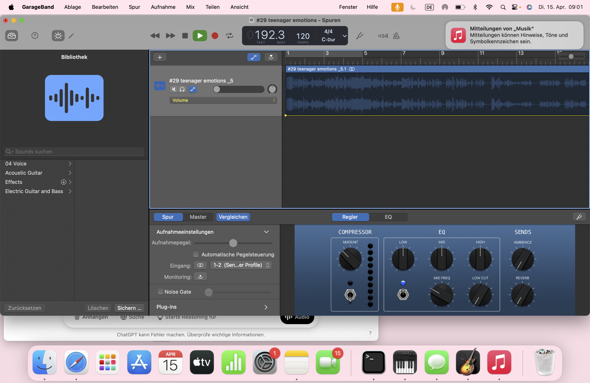Image resolution: width=590 pixels, height=383 pixels.
Task: Enable Automatische Pegelsteuerung checkbox
Action: click(x=196, y=255)
